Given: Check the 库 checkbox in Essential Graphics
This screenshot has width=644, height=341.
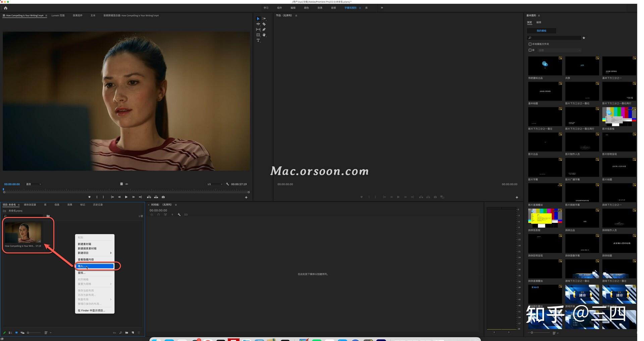Looking at the screenshot, I should tap(530, 50).
